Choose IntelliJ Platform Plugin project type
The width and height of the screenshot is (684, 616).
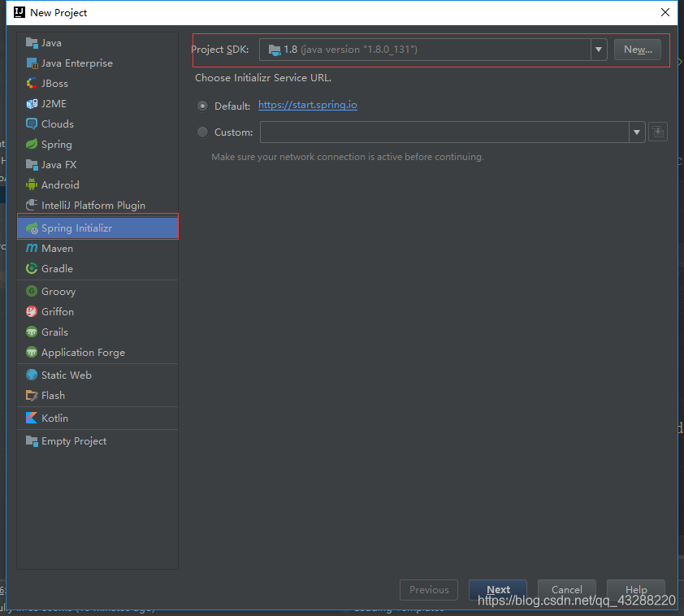coord(97,205)
